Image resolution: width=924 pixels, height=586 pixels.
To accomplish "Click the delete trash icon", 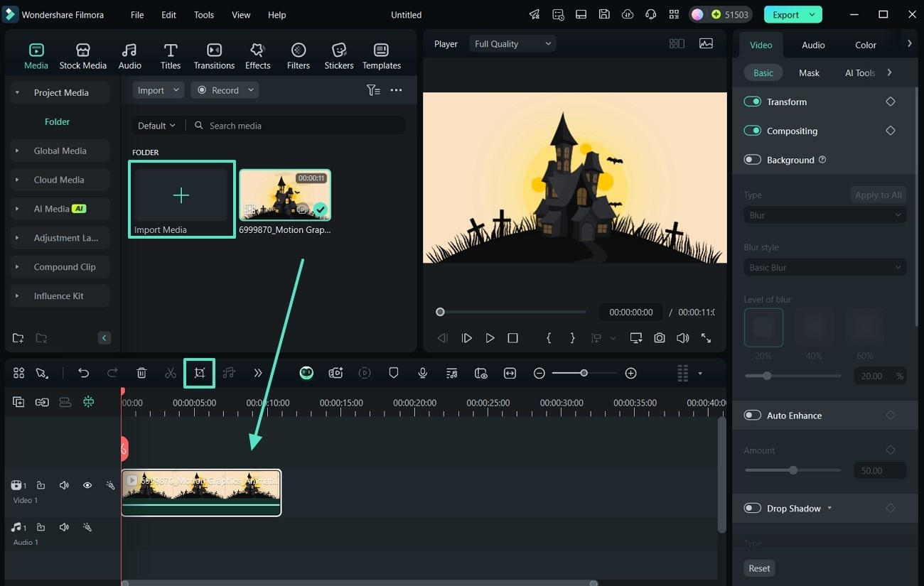I will tap(141, 373).
